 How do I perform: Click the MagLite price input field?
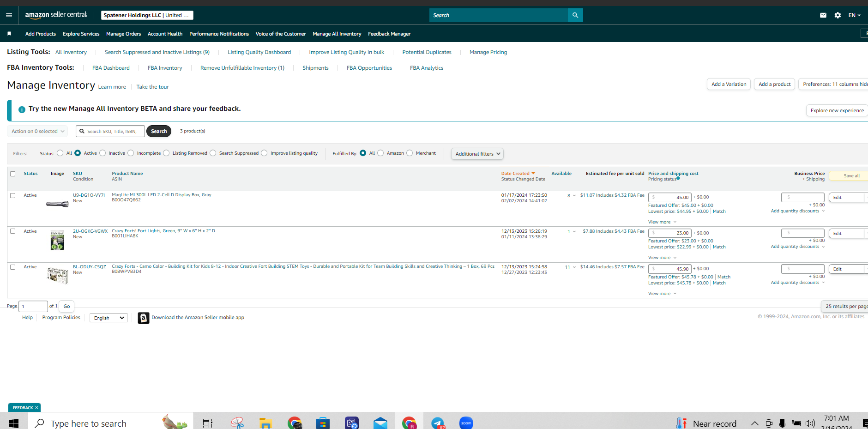point(669,197)
